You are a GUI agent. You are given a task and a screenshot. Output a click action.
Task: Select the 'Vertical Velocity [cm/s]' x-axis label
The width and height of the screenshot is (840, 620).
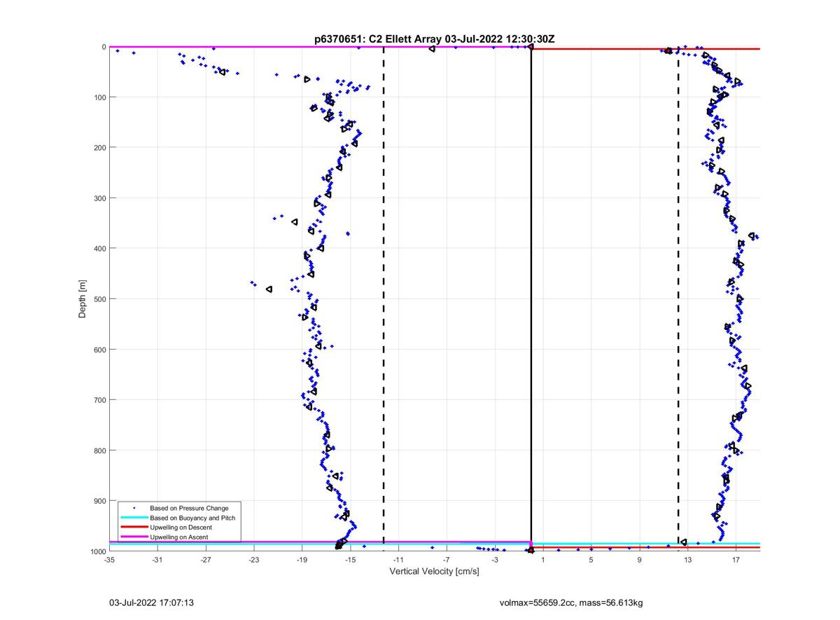click(x=434, y=572)
